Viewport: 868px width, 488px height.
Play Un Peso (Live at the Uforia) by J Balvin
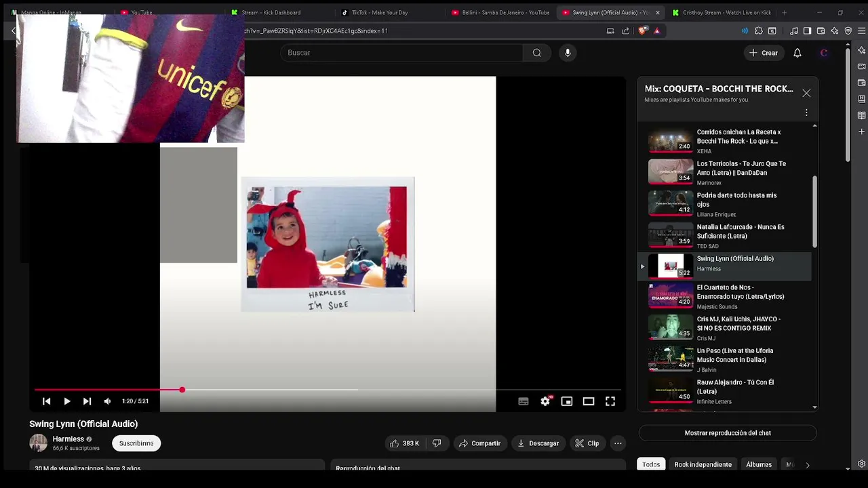coord(724,360)
